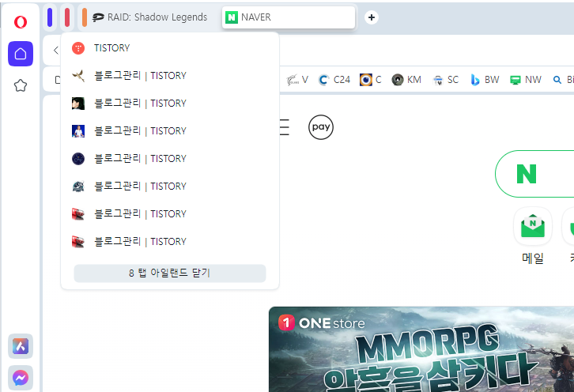
Task: Open 블로그관리 tab with dark circle favicon
Action: pos(170,159)
